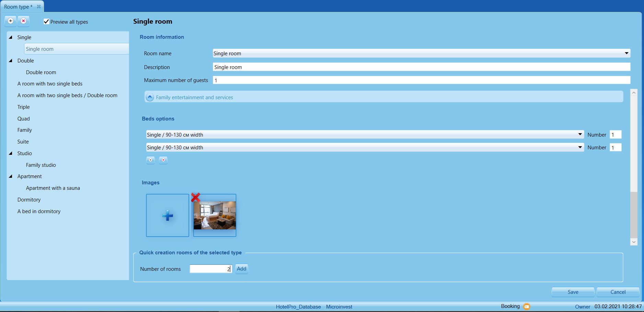644x312 pixels.
Task: Open the second bed type dropdown
Action: pos(580,147)
